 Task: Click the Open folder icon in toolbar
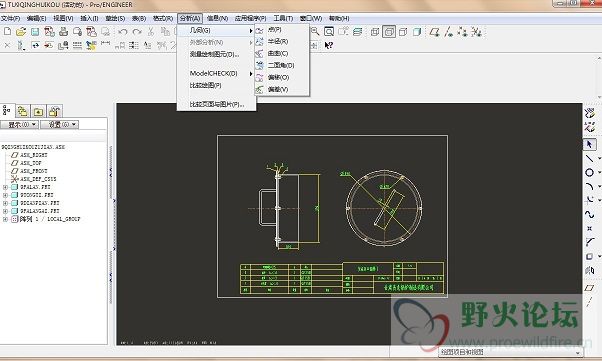point(21,32)
